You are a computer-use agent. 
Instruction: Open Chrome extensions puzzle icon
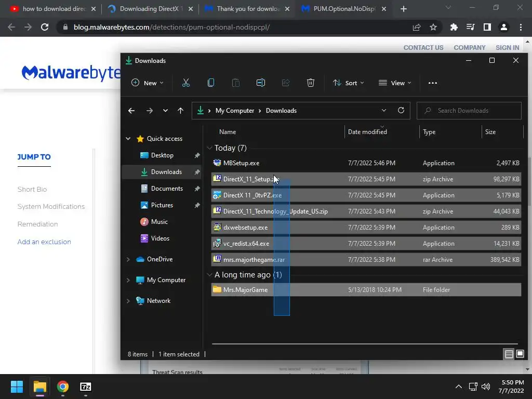coord(454,27)
